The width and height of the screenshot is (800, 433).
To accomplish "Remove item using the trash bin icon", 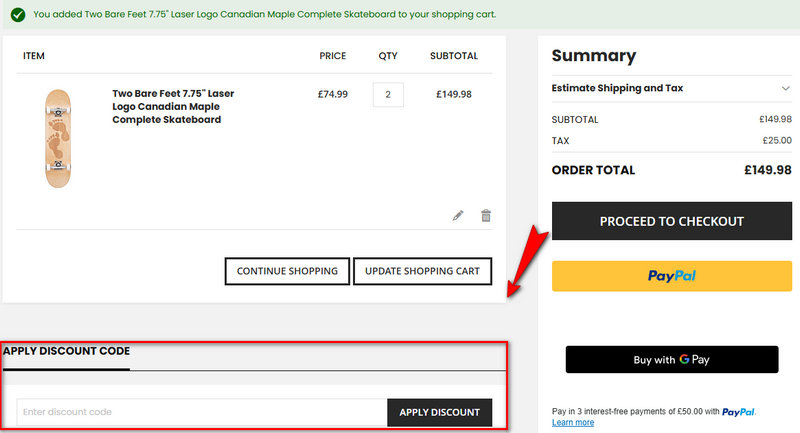I will pyautogui.click(x=486, y=215).
